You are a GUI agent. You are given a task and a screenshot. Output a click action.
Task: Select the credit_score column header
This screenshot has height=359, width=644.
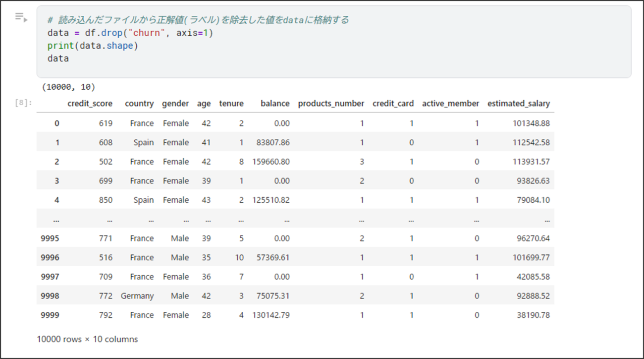[90, 104]
